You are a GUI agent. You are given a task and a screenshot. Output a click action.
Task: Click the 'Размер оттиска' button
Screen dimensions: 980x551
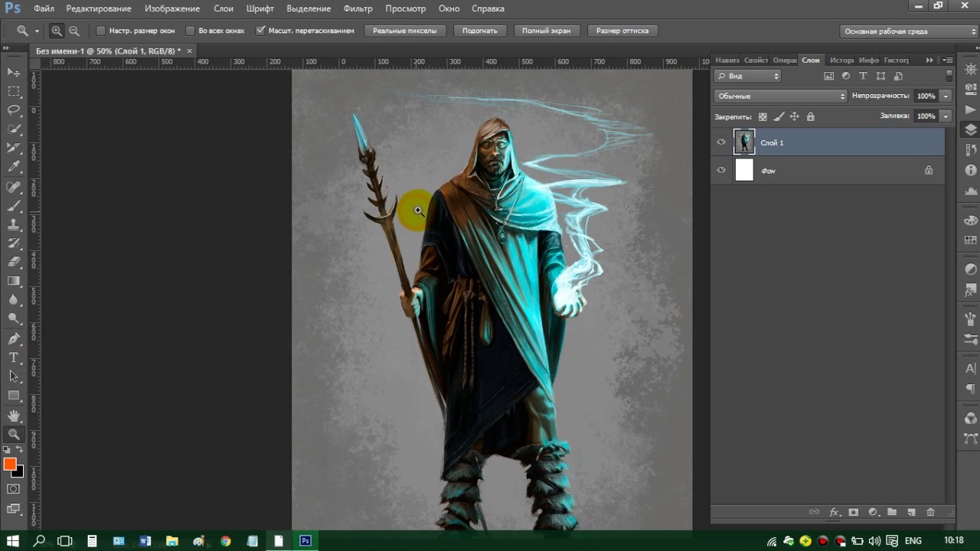[x=622, y=31]
